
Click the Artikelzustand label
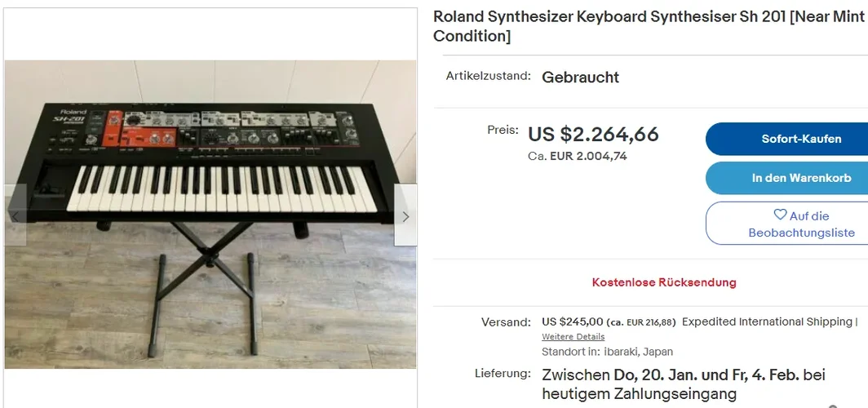point(488,76)
